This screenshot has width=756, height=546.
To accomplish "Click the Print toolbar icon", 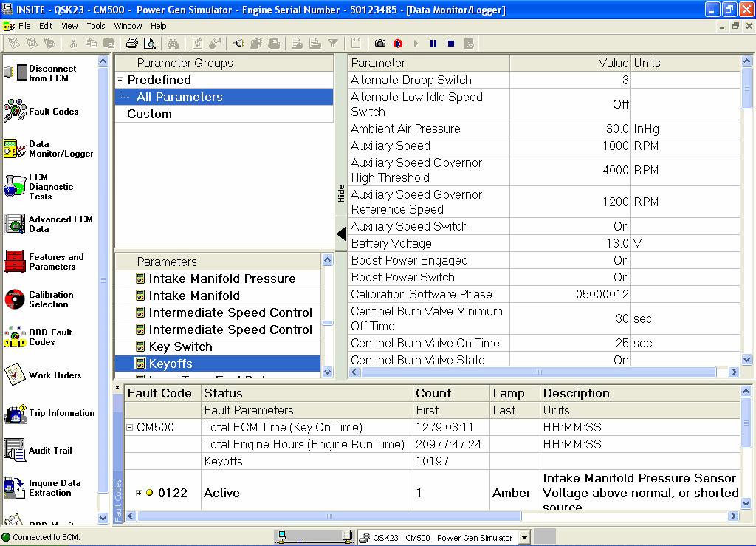I will tap(131, 44).
